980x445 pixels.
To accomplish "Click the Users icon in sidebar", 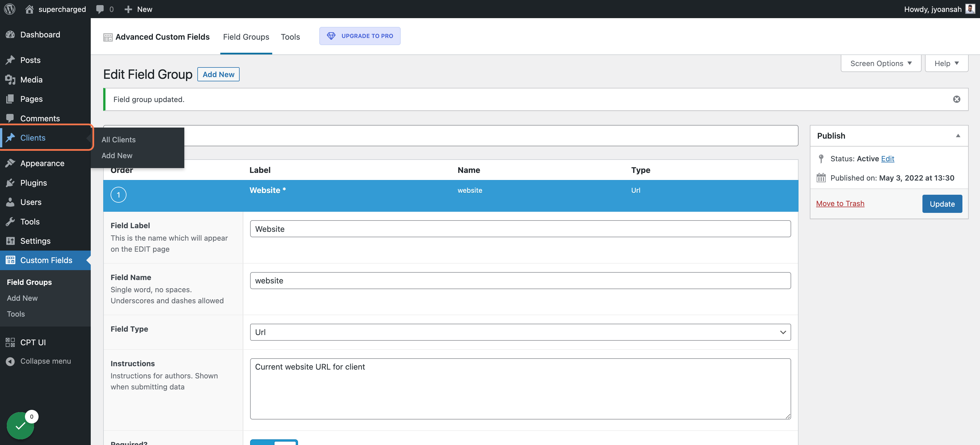I will click(10, 202).
